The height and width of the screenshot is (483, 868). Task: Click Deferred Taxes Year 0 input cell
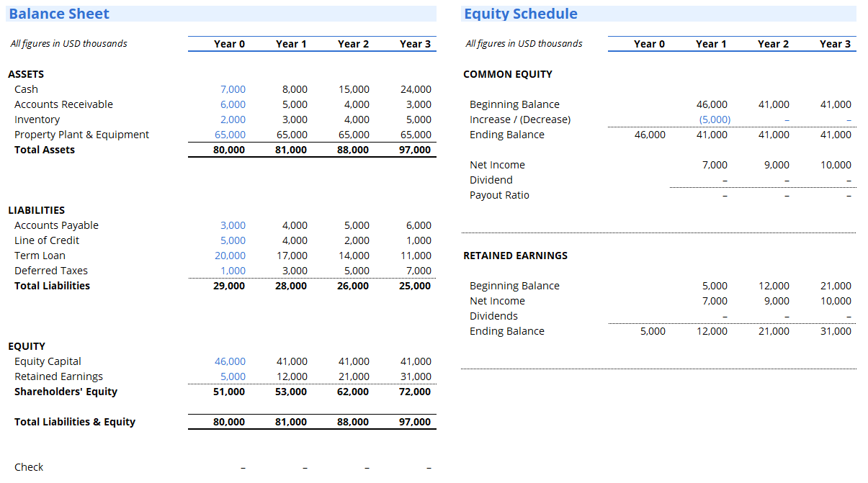tap(233, 271)
